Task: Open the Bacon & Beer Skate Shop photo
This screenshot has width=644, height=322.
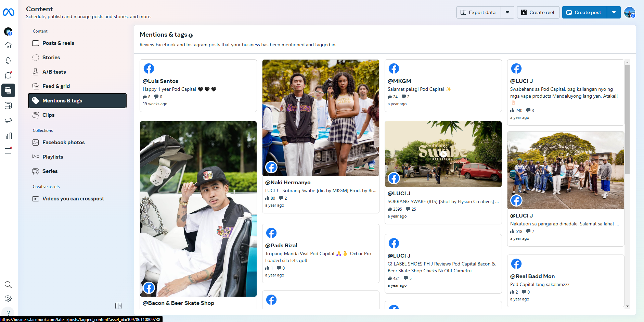Action: [198, 209]
